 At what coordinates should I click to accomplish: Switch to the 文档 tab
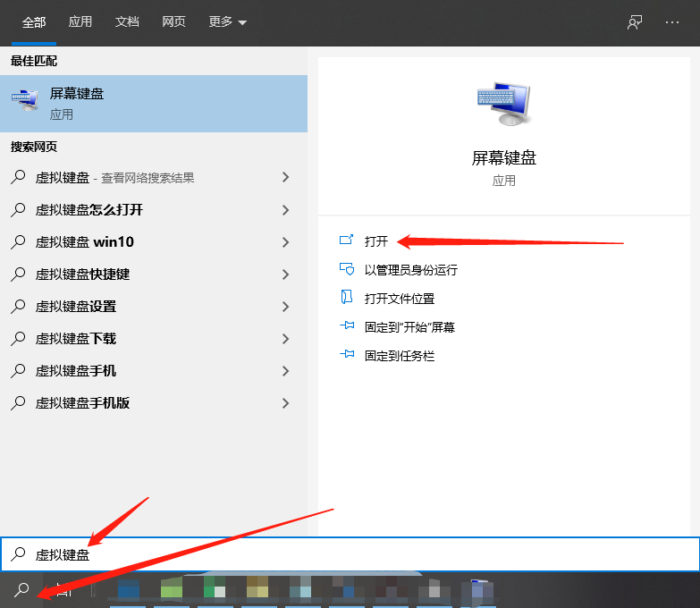[127, 22]
